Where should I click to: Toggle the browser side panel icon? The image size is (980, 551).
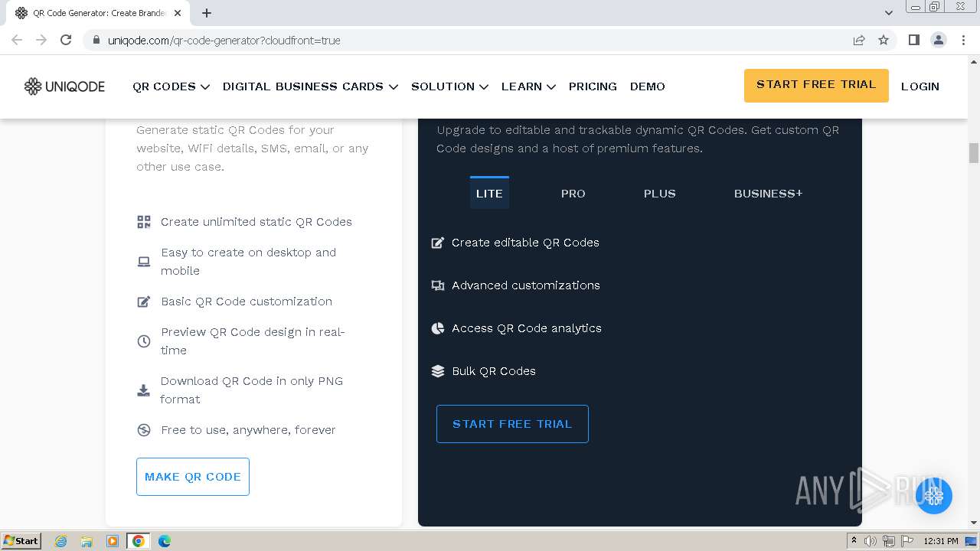pos(913,40)
